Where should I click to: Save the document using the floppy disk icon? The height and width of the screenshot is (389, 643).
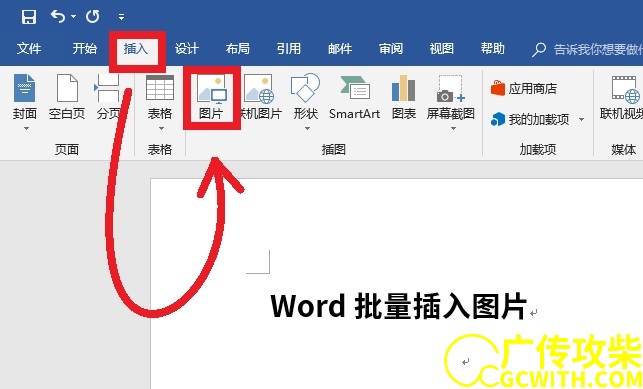pyautogui.click(x=29, y=16)
